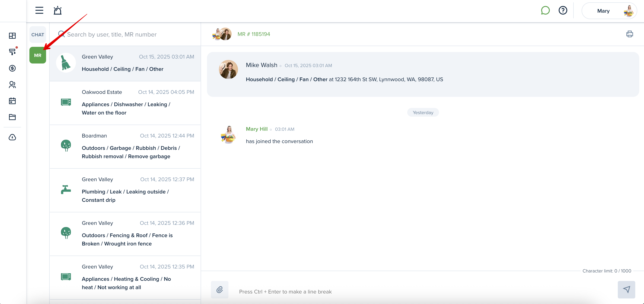This screenshot has width=644, height=304.
Task: Select the MR tab
Action: [x=38, y=55]
